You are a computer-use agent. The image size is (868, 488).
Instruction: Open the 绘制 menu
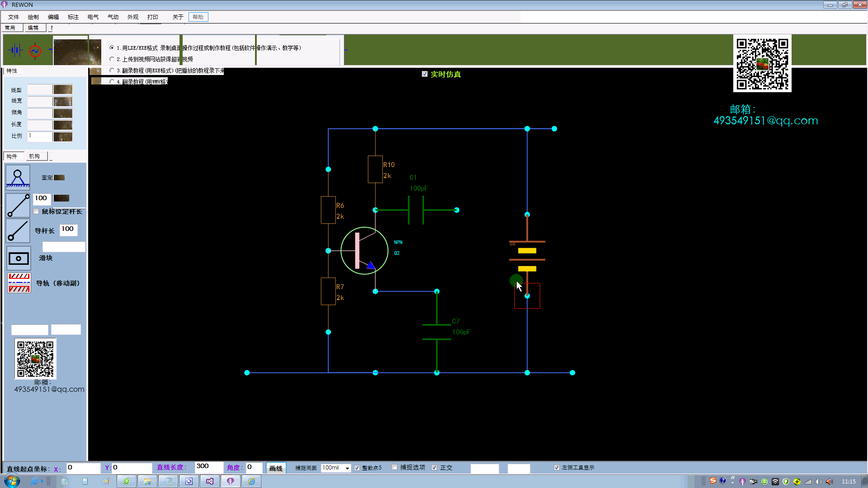(33, 17)
